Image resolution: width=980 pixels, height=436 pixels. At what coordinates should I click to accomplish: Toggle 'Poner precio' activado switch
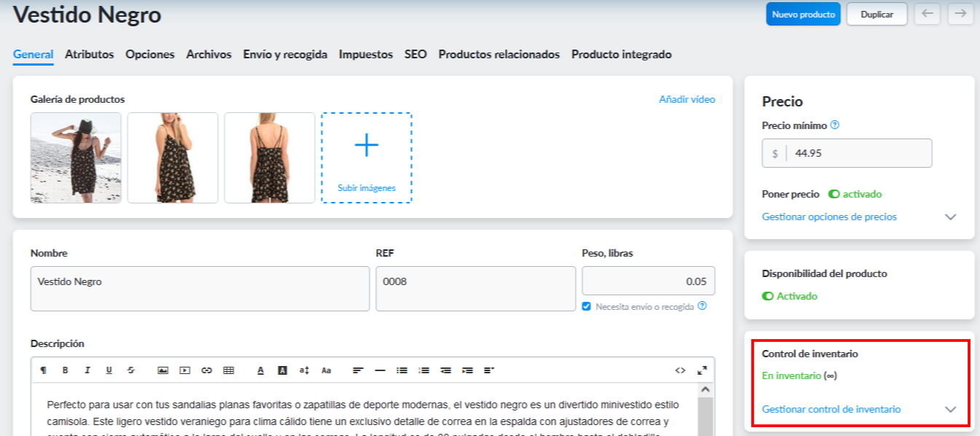point(834,194)
